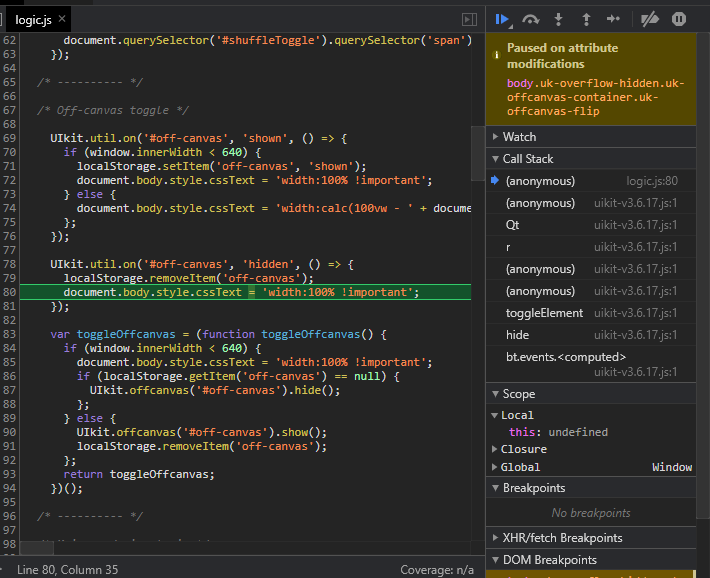Collapse the Breakpoints section
The image size is (710, 578).
point(591,488)
